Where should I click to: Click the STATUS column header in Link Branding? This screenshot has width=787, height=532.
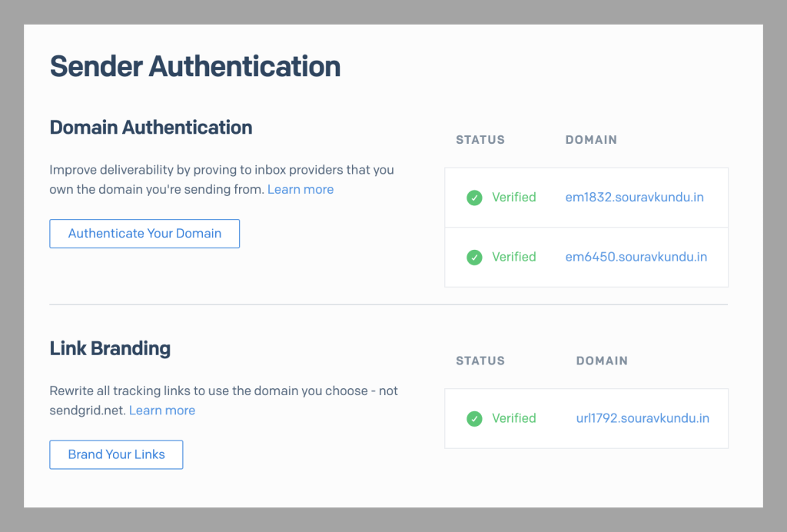[x=480, y=361]
